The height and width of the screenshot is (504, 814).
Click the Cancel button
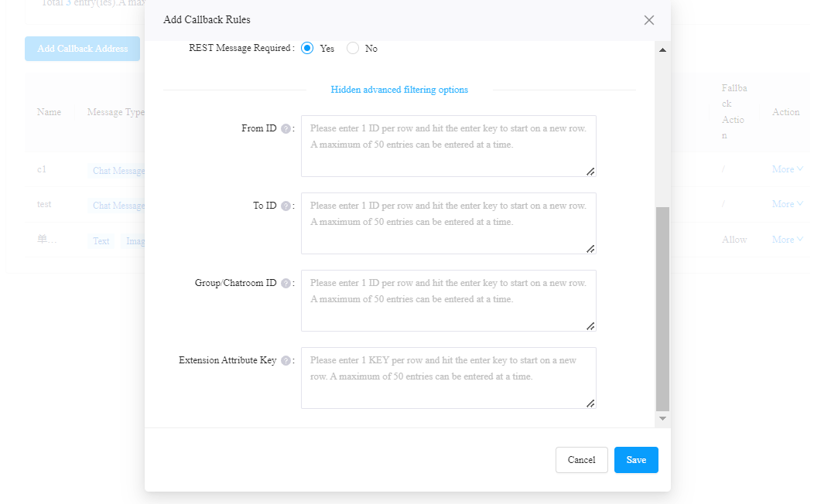(581, 460)
